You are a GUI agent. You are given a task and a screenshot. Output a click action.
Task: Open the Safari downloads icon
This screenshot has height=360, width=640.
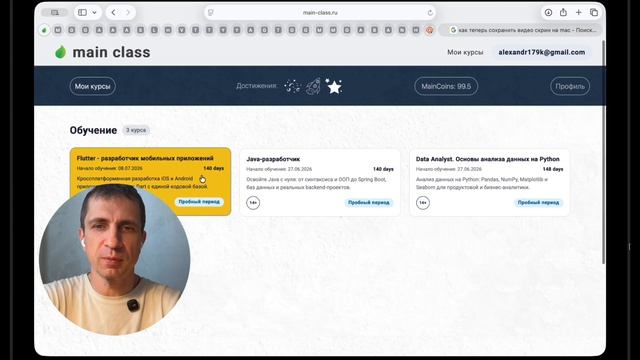(548, 13)
